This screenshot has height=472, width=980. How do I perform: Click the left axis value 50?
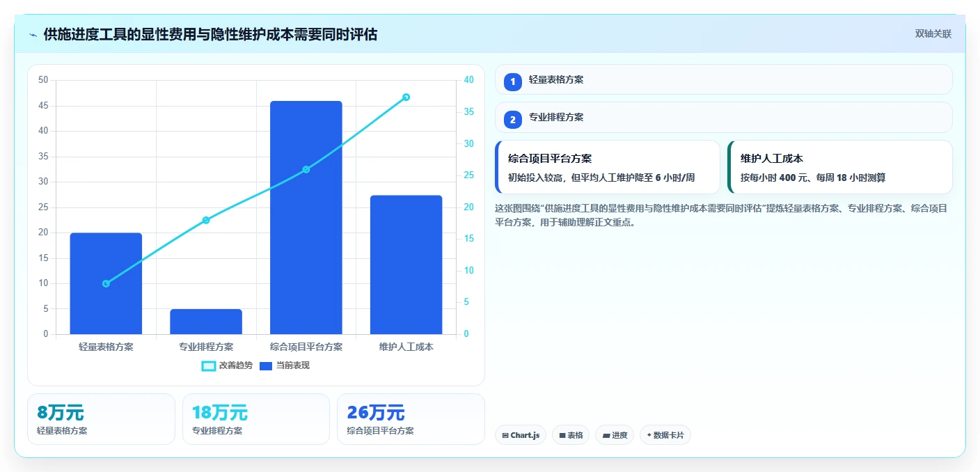point(43,80)
